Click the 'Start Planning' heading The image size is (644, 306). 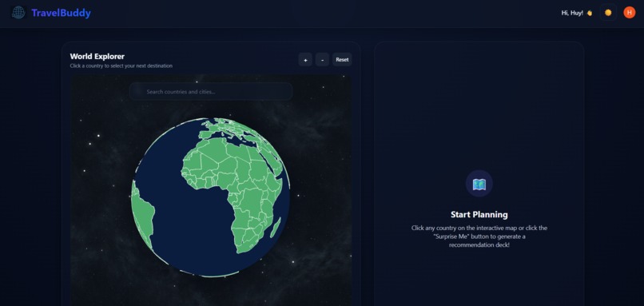tap(479, 214)
